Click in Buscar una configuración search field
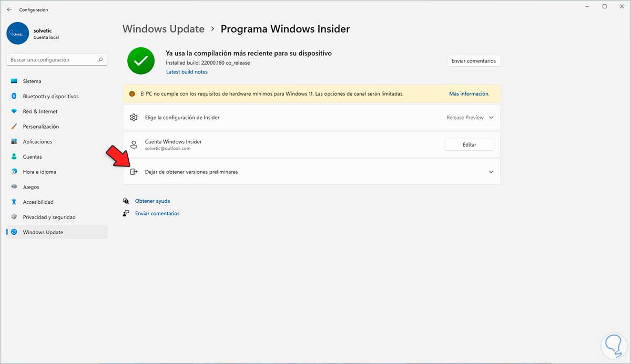The height and width of the screenshot is (364, 631). pyautogui.click(x=57, y=60)
